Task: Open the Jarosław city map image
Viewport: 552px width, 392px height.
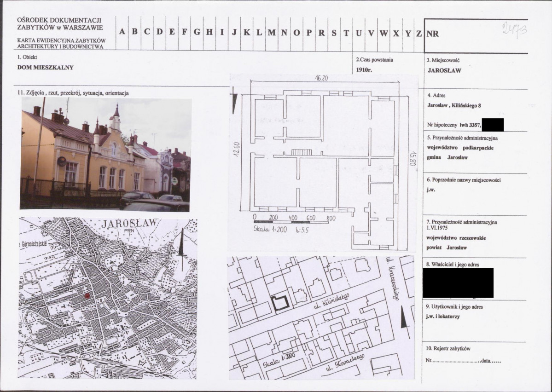Action: coord(108,298)
